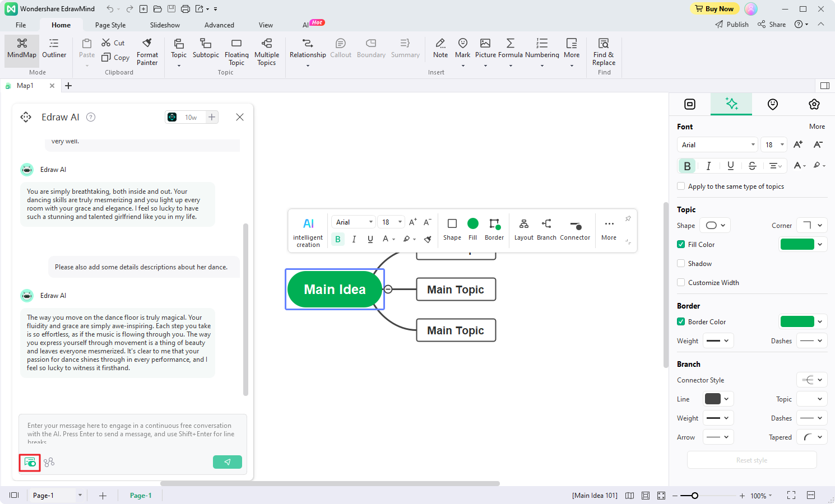The width and height of the screenshot is (835, 504).
Task: Open Border options in floating toolbar
Action: pos(494,230)
